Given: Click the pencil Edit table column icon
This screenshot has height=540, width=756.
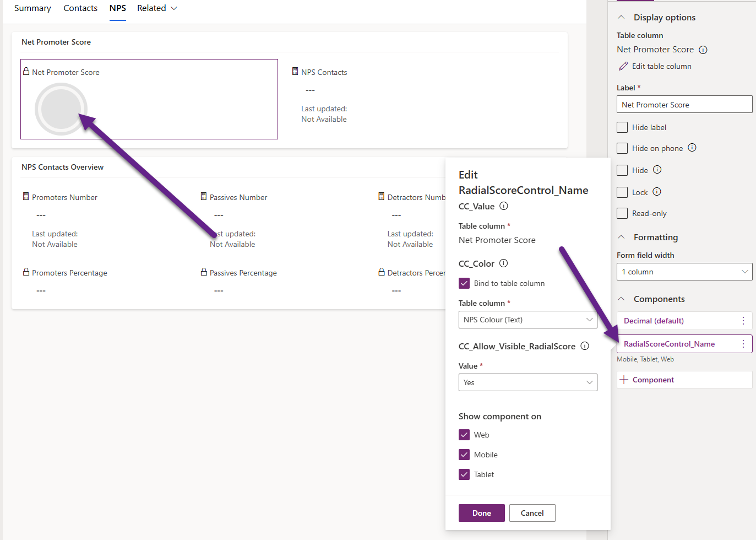Looking at the screenshot, I should pos(623,66).
